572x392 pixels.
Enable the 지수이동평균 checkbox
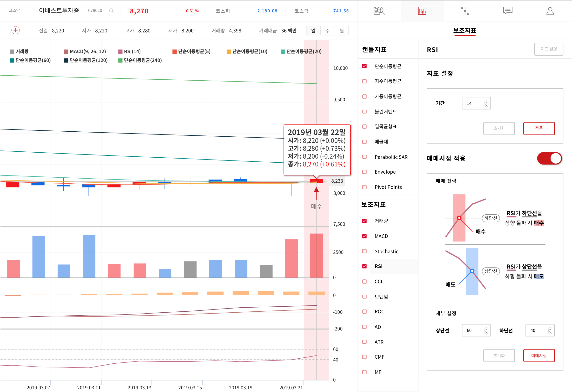click(x=364, y=81)
